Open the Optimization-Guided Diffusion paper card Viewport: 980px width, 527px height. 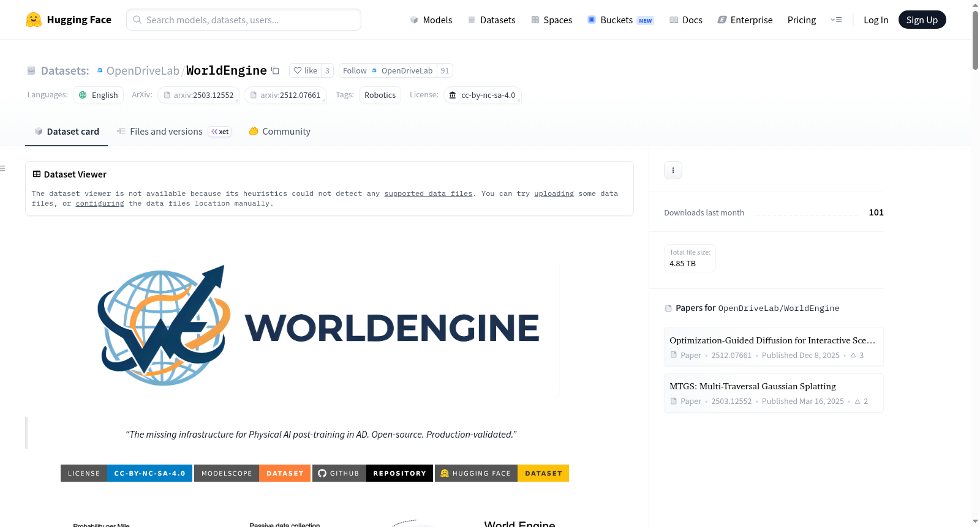tap(774, 347)
